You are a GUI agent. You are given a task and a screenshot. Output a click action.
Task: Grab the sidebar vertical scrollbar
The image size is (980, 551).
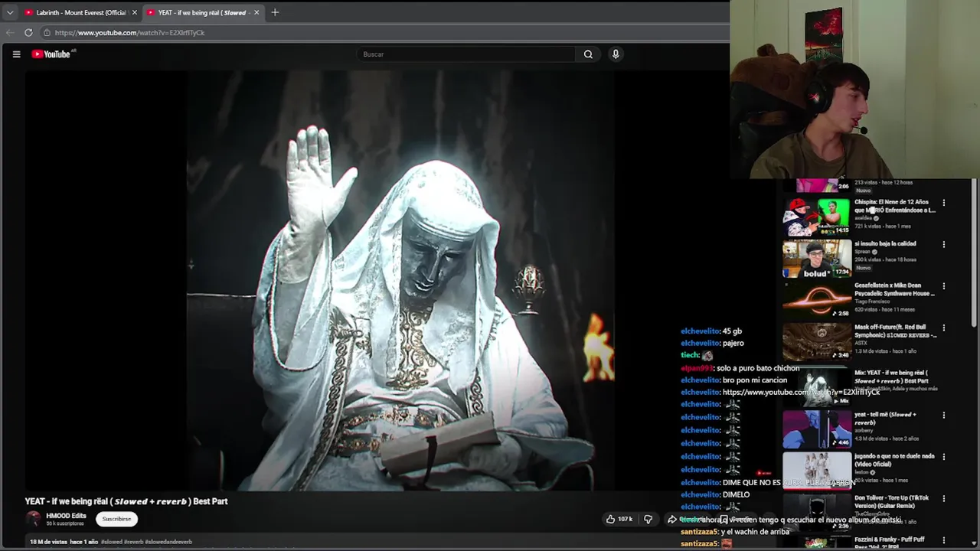click(974, 253)
